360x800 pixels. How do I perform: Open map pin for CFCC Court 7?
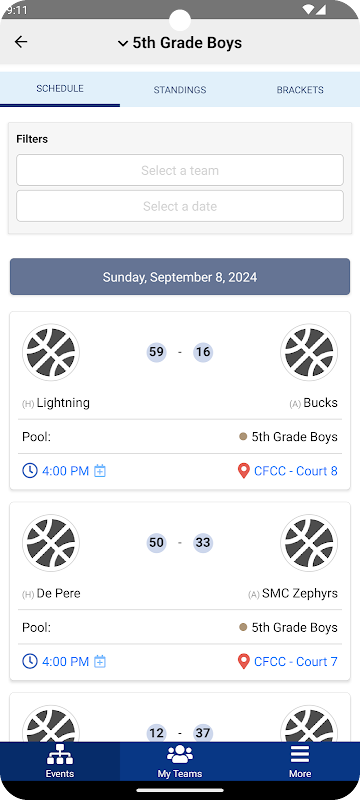coord(244,661)
